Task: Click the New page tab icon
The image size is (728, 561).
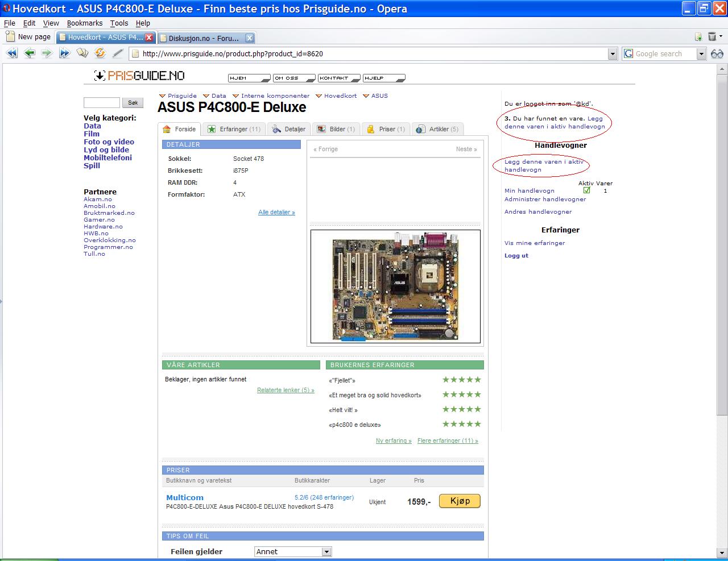Action: (10, 36)
